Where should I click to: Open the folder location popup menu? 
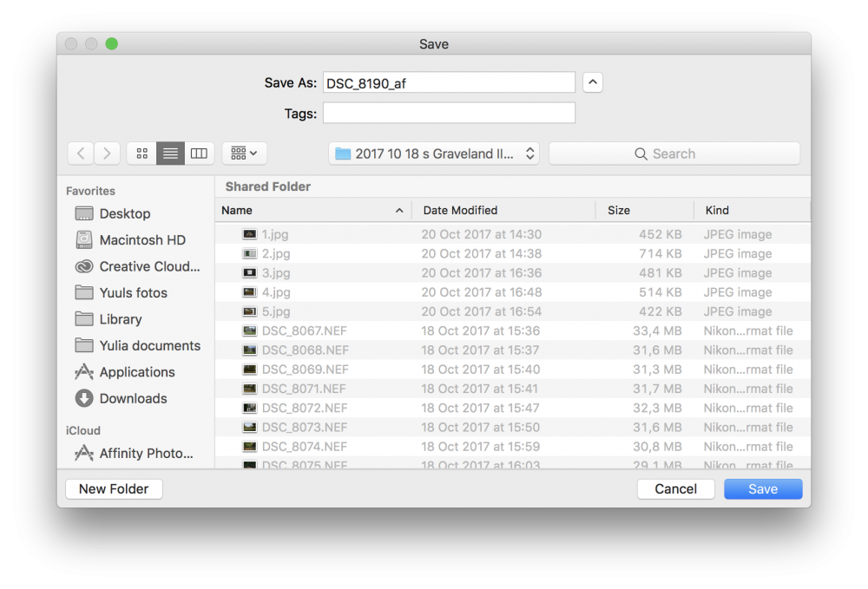click(x=434, y=154)
